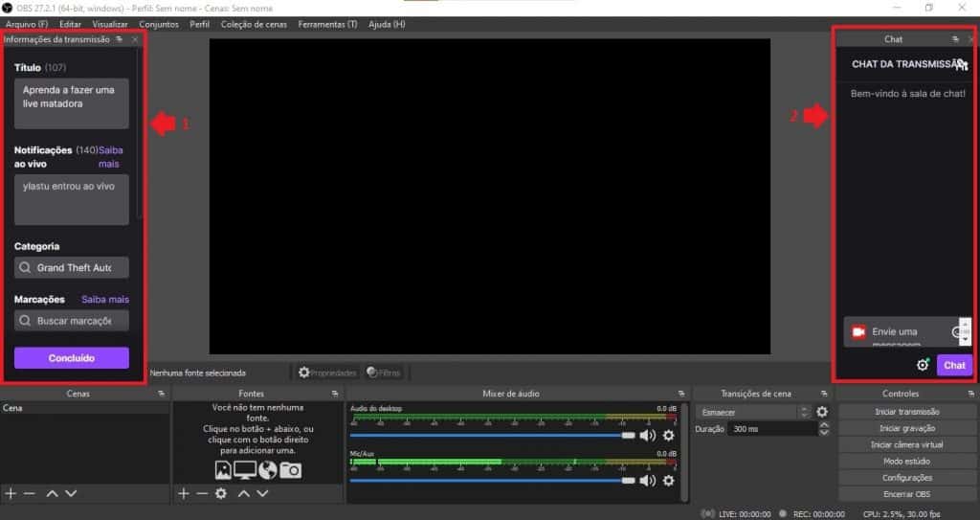980x520 pixels.
Task: Move the source up in the Fontes panel
Action: pyautogui.click(x=244, y=494)
